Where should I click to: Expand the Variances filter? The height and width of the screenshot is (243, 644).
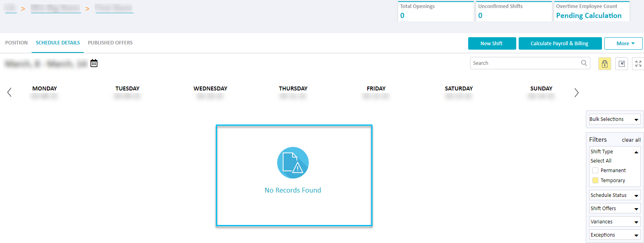615,222
